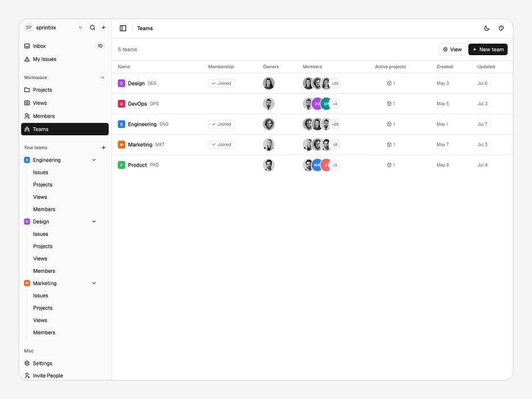Open Members under Engineering in sidebar
Image resolution: width=532 pixels, height=399 pixels.
44,209
